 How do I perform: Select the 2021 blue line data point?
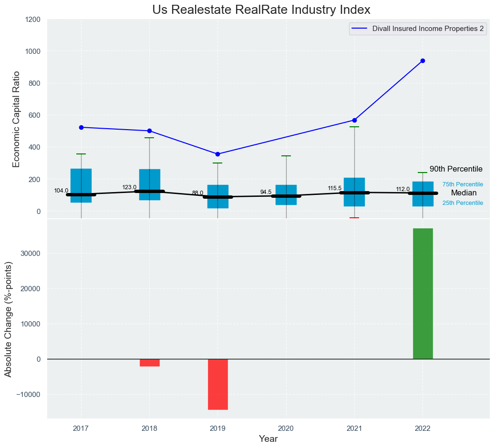354,120
